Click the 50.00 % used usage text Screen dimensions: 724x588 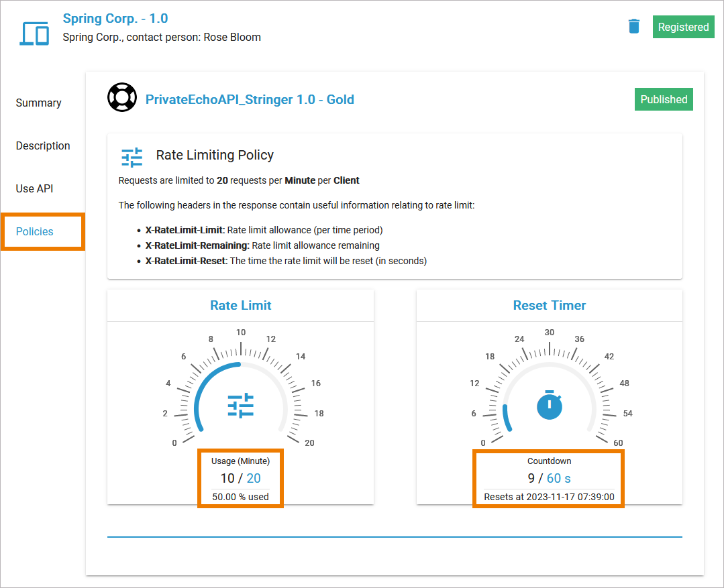point(240,497)
